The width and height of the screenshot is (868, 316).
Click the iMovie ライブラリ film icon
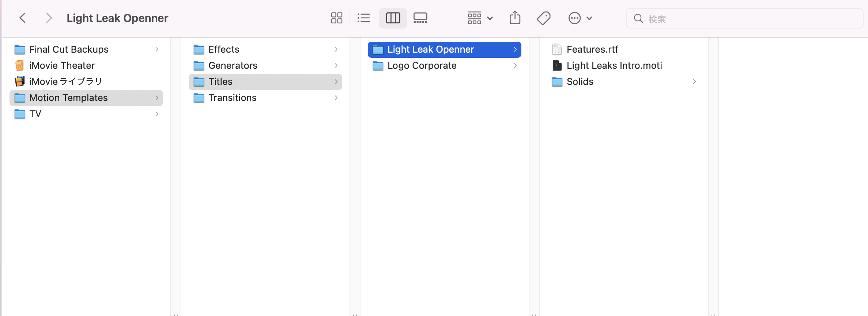[x=20, y=81]
